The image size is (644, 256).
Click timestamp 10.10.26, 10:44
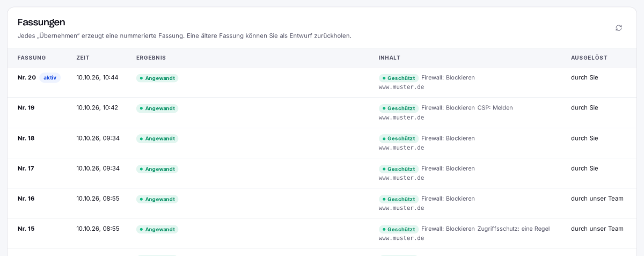[97, 77]
